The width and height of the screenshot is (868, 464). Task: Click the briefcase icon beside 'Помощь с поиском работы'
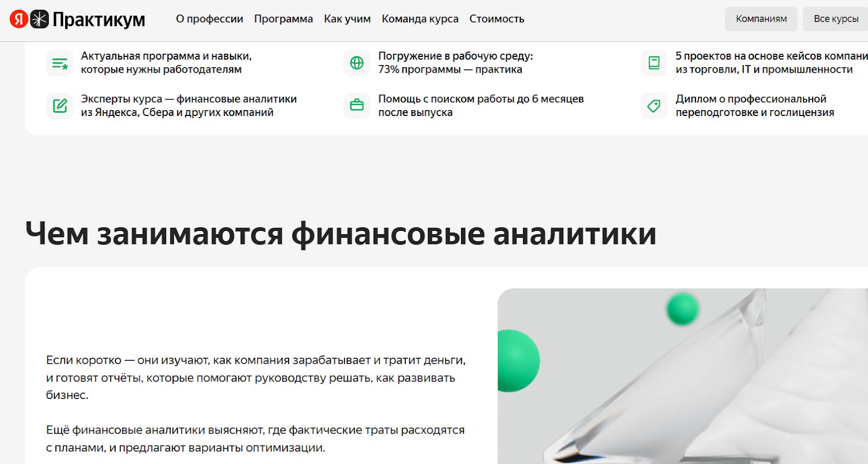pyautogui.click(x=357, y=106)
